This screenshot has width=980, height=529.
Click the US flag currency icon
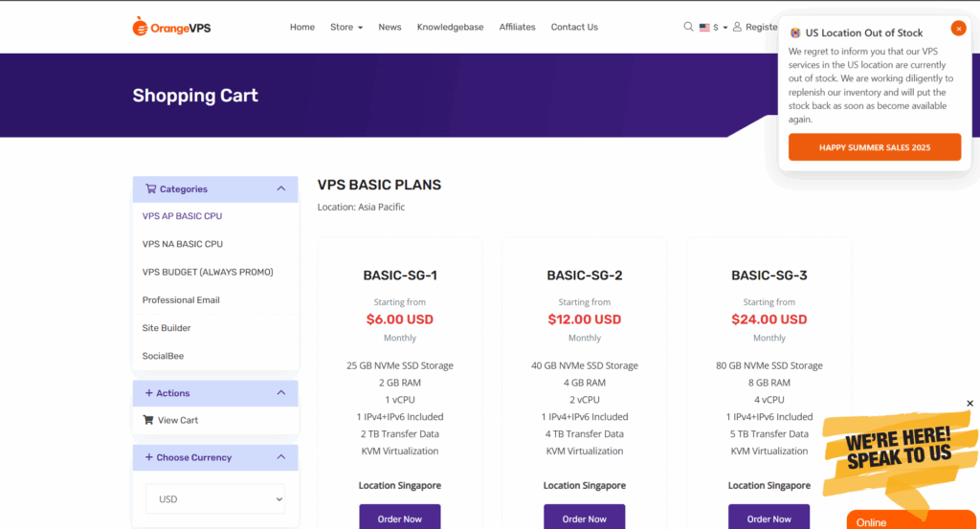(704, 28)
